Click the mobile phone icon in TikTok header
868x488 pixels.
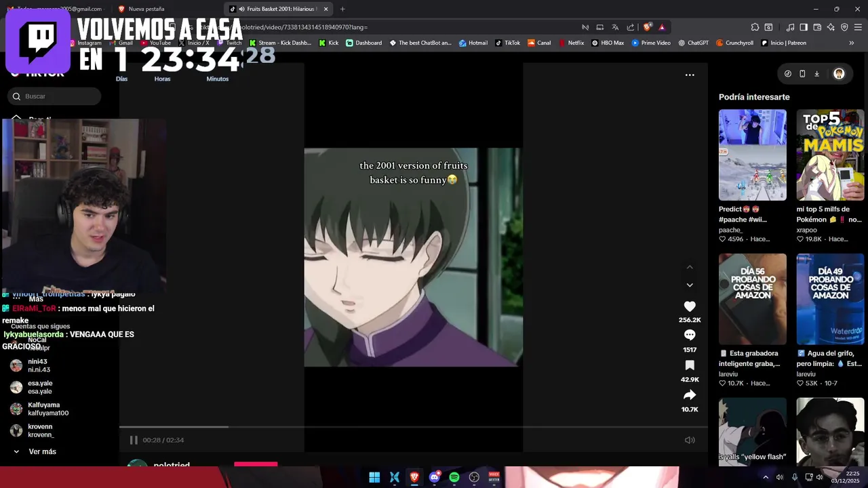802,74
